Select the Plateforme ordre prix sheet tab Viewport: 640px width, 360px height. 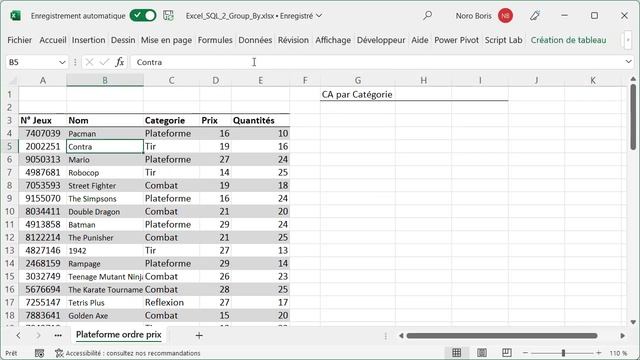click(119, 335)
